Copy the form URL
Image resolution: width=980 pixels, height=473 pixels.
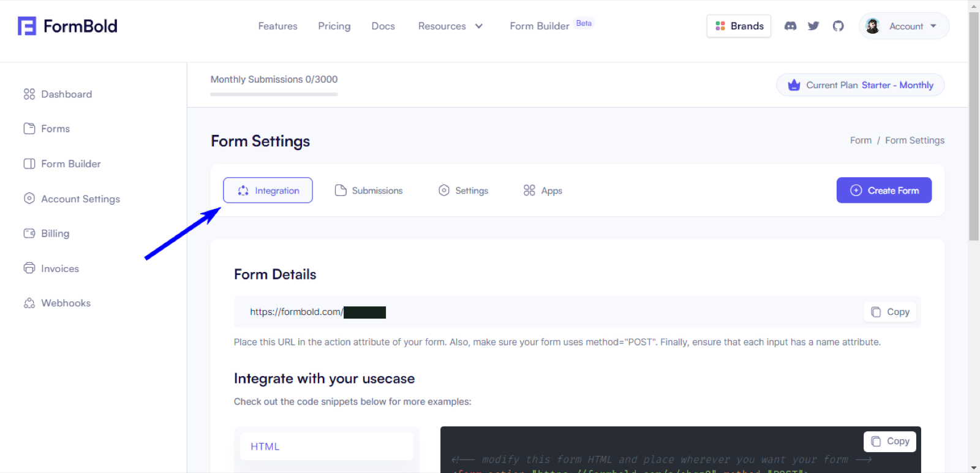coord(890,312)
